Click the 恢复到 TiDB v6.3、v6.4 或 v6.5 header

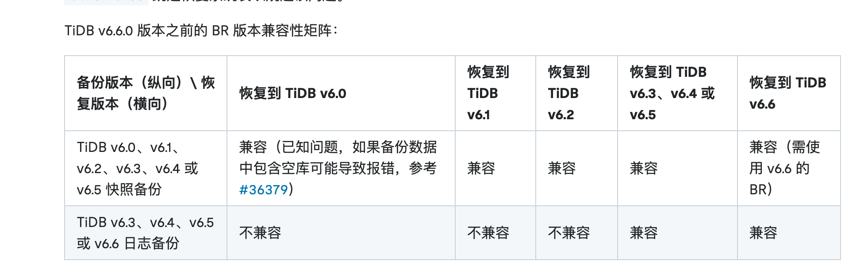point(672,93)
